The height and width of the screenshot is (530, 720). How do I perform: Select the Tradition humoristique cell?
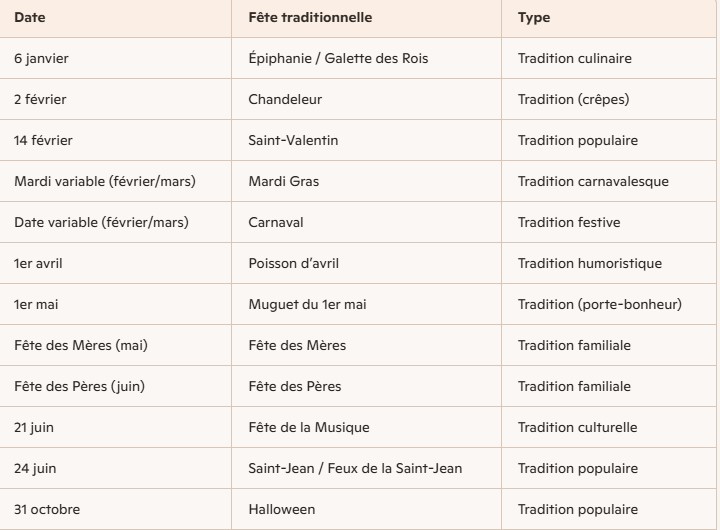[589, 264]
